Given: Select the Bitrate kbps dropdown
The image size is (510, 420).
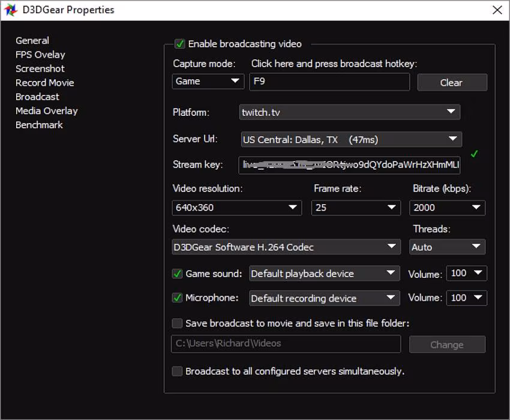Looking at the screenshot, I should (448, 208).
